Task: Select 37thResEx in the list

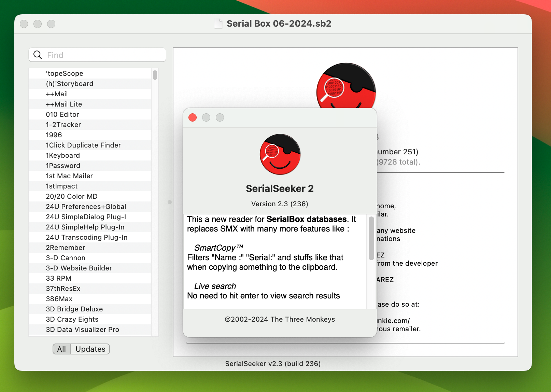Action: point(90,289)
